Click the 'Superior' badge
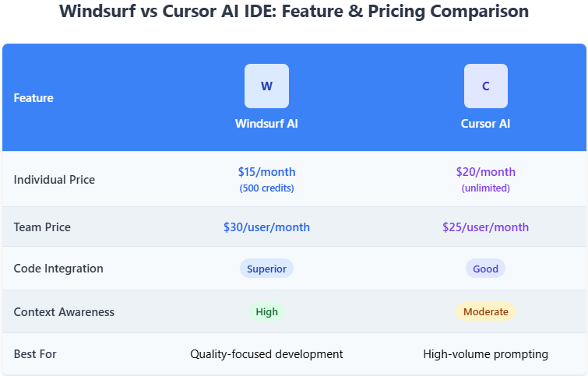This screenshot has height=376, width=588. pyautogui.click(x=266, y=269)
